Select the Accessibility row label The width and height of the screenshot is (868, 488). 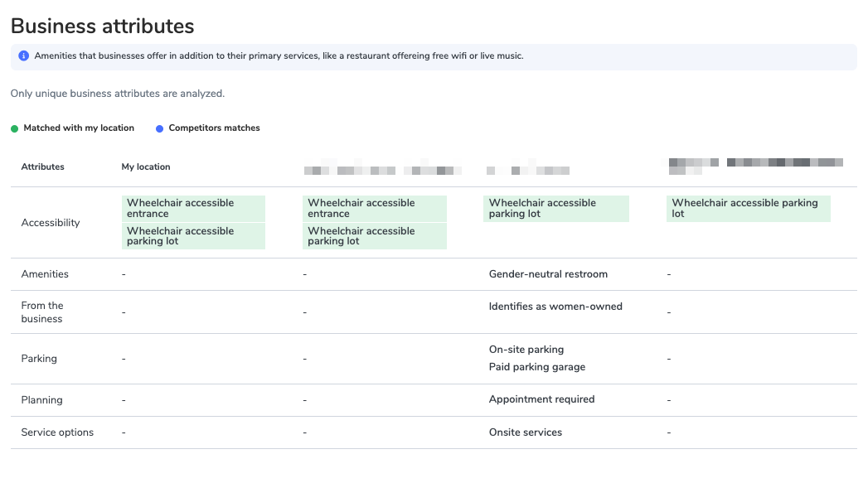click(x=51, y=223)
